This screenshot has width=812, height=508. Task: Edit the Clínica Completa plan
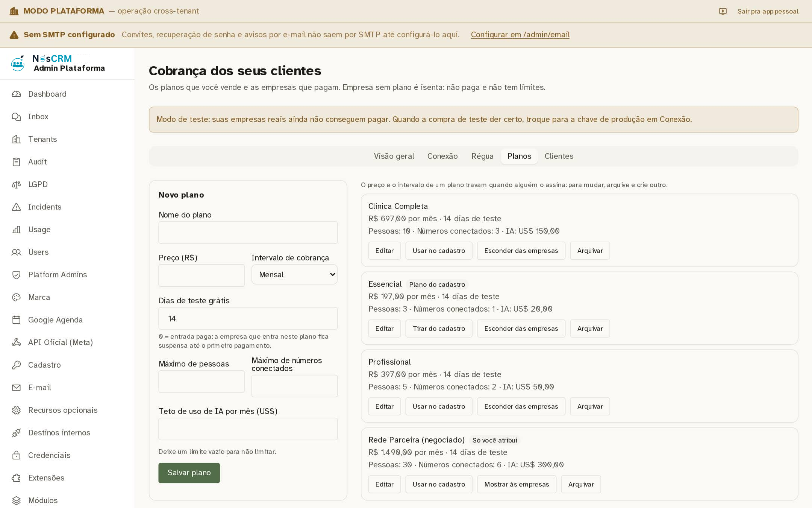pyautogui.click(x=384, y=251)
